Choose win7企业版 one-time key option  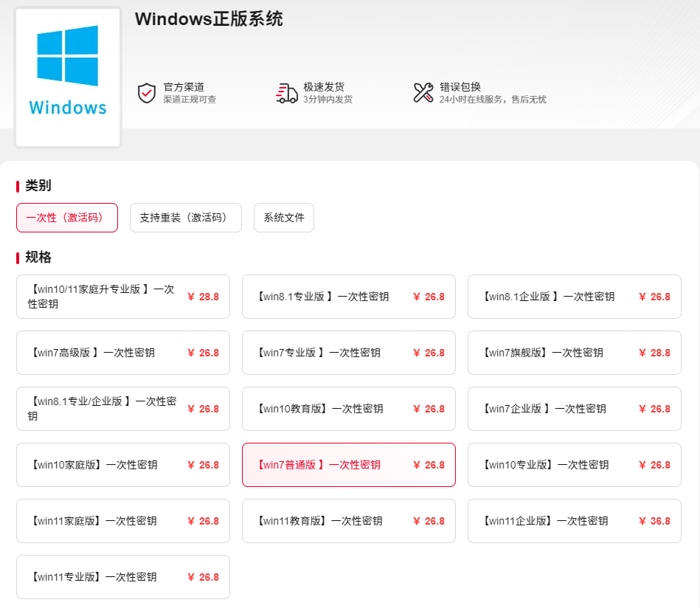(x=575, y=409)
